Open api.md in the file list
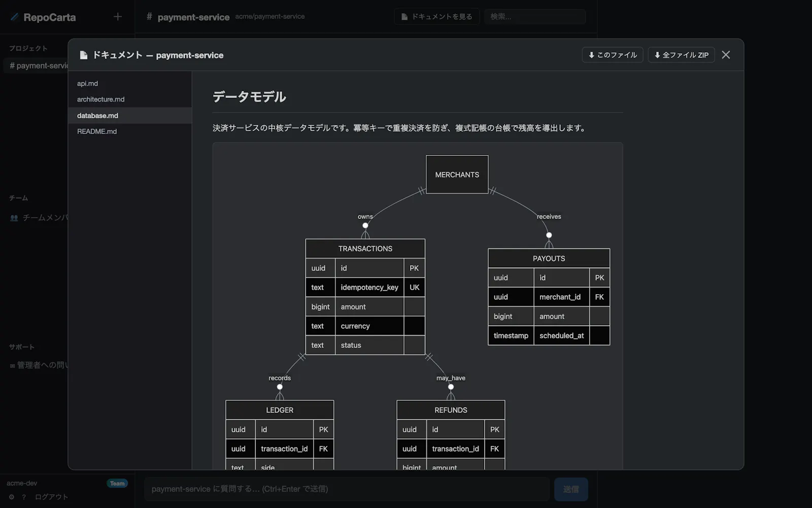 pos(130,83)
